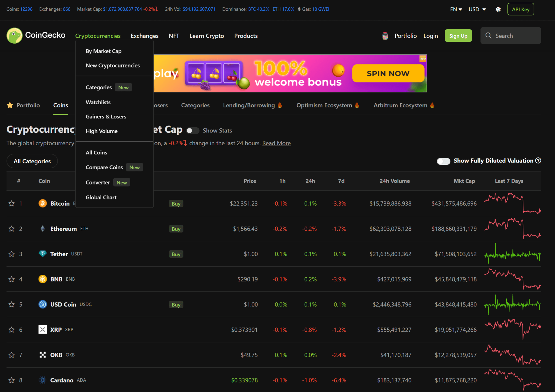Select High Volume menu entry
Screen dimensions: 555x392
102,131
